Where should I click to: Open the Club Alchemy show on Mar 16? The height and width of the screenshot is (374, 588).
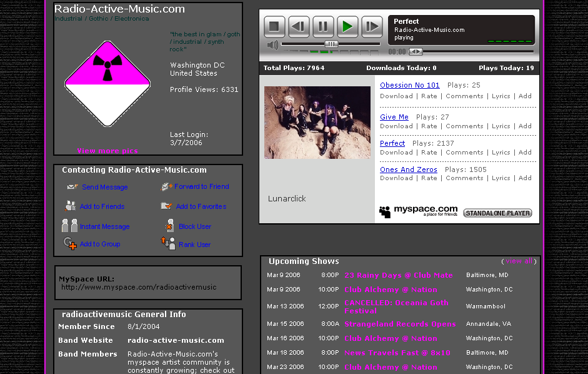click(391, 338)
